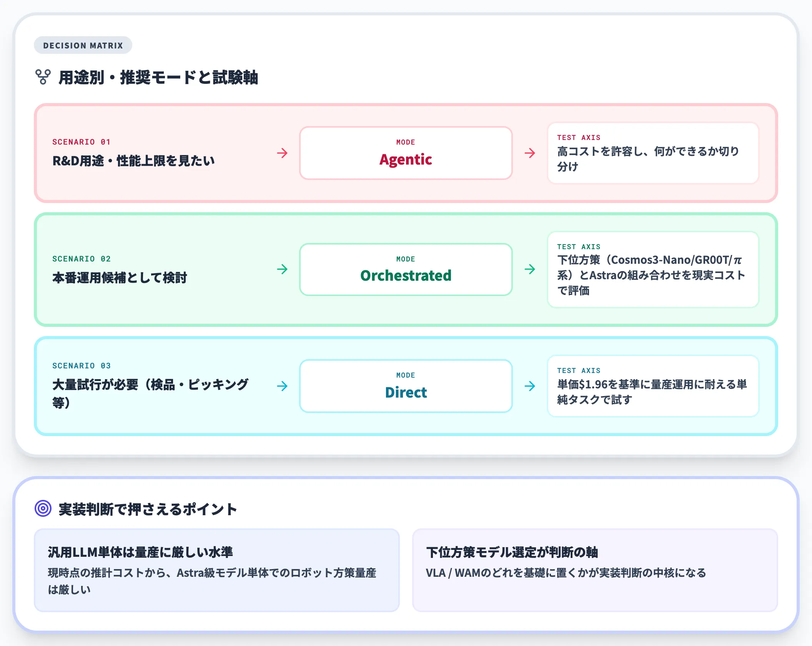Open the test axis card mentioning Cosmos3-Nano/GR00T
Viewport: 812px width, 646px height.
pyautogui.click(x=653, y=269)
